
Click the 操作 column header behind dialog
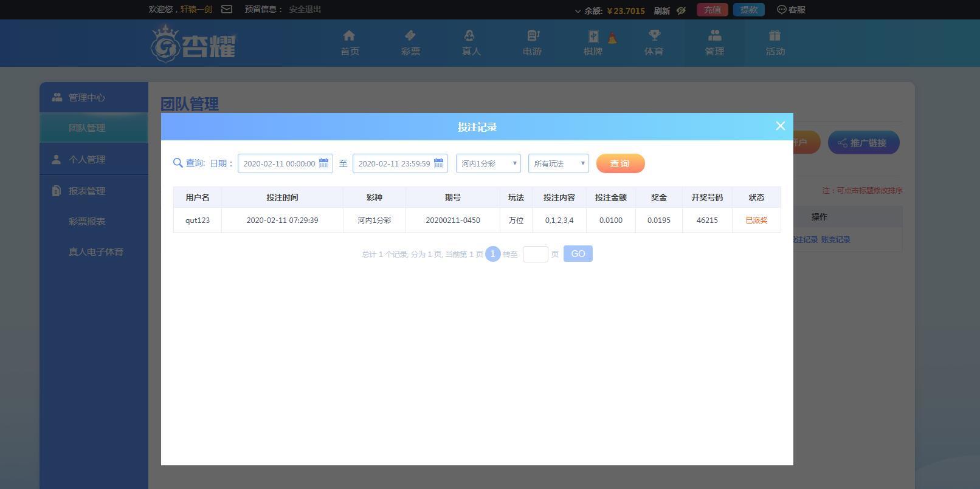tap(820, 217)
